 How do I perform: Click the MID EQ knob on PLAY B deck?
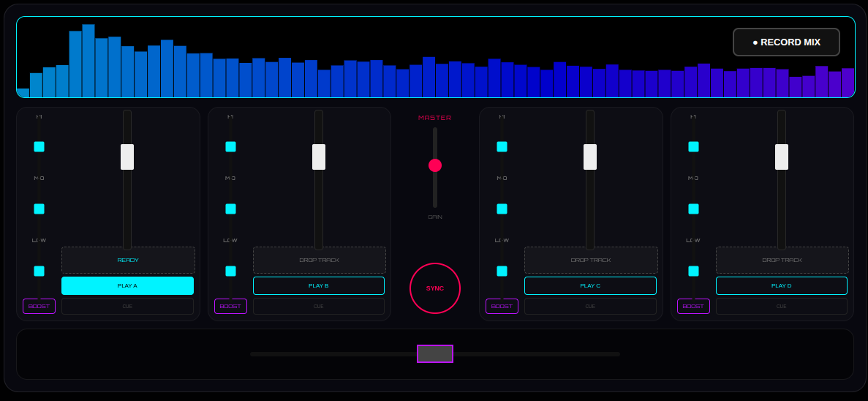[231, 209]
